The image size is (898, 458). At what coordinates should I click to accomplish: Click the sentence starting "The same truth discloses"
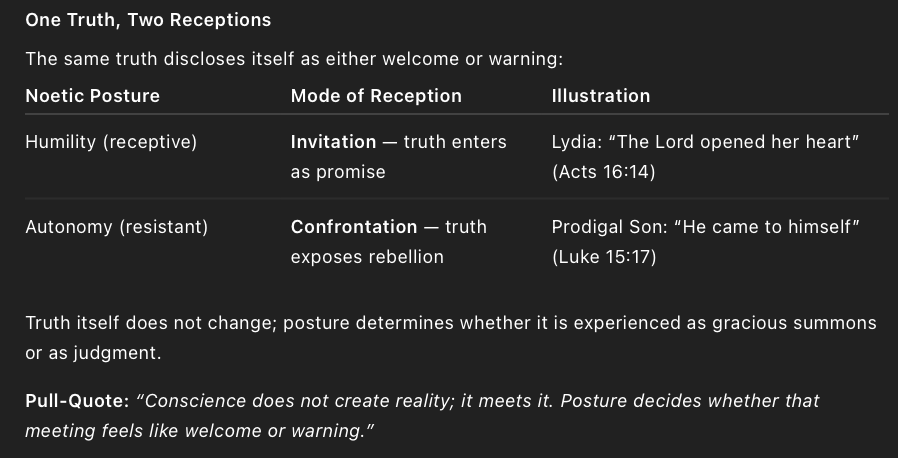click(294, 59)
